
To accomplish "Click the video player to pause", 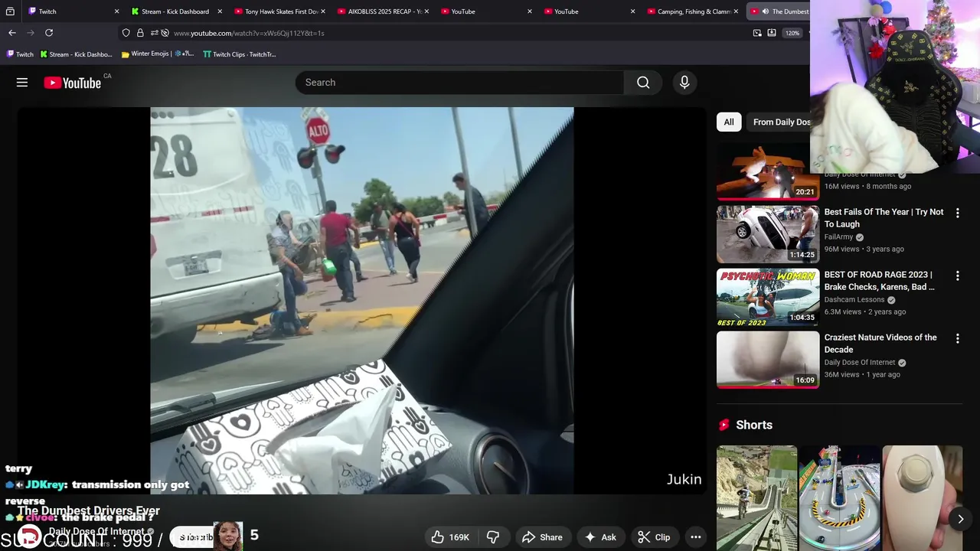I will click(x=361, y=301).
